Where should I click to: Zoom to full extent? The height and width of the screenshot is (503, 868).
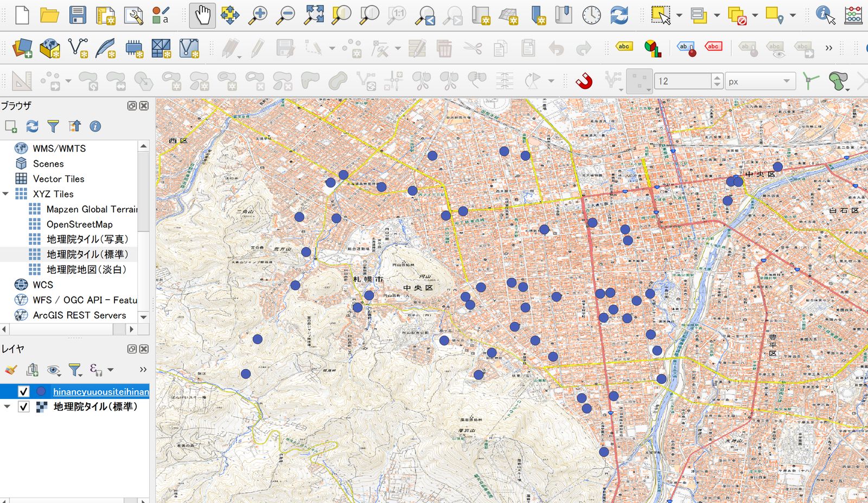[314, 15]
